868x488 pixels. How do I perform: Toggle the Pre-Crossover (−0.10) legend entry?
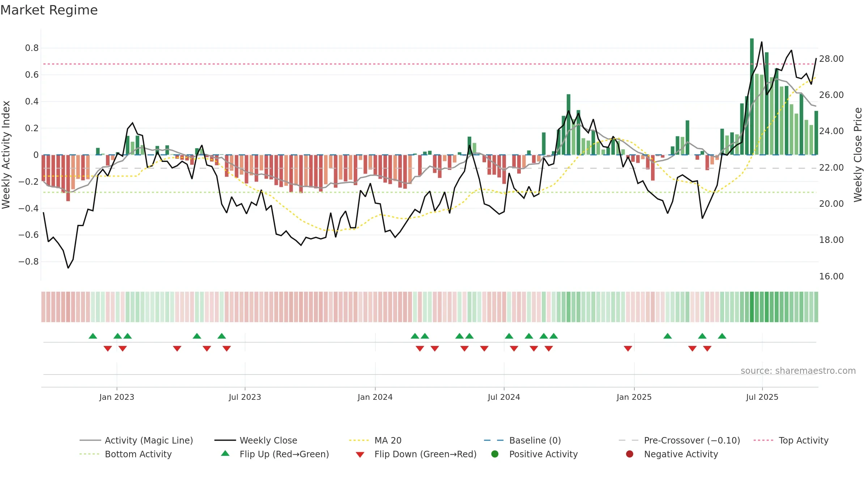pos(679,440)
